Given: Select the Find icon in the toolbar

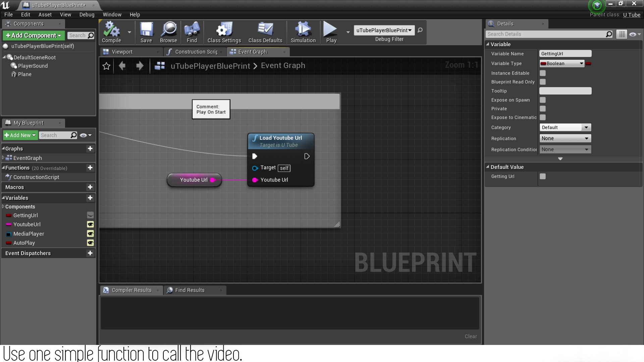Looking at the screenshot, I should 192,32.
